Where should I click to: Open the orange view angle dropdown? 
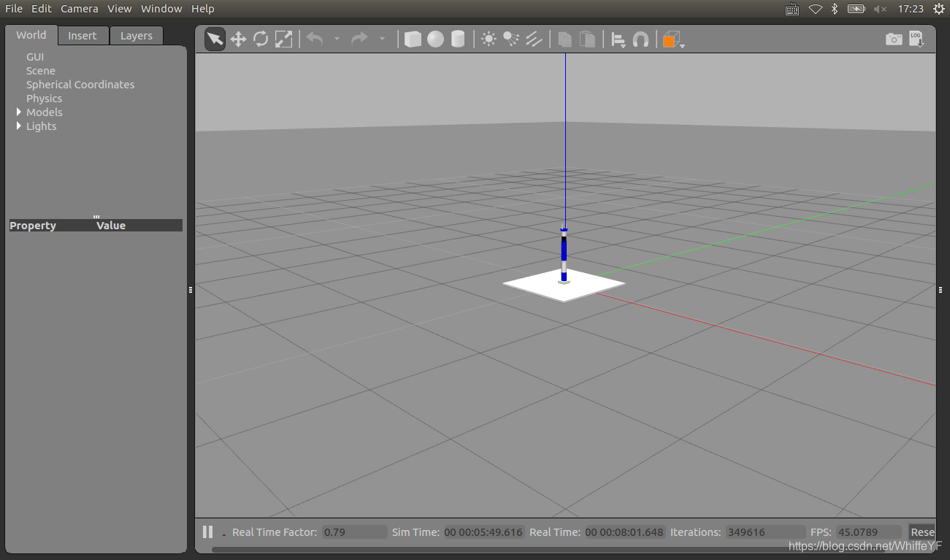coord(673,39)
